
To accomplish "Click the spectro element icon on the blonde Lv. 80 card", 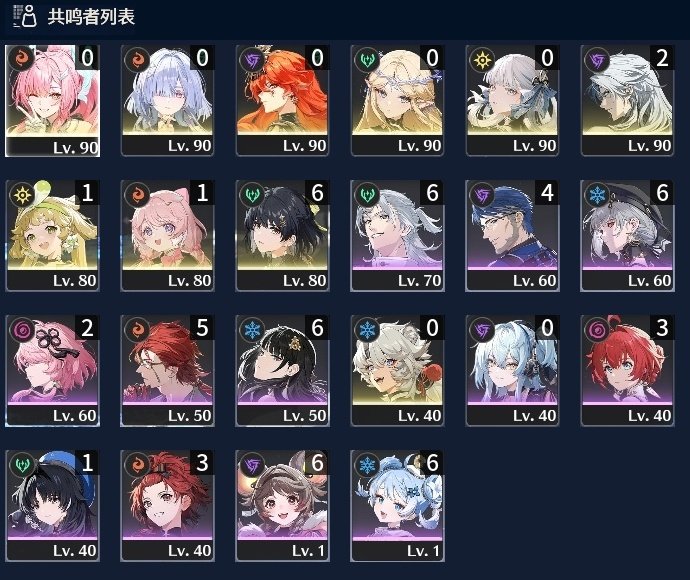I will pos(22,194).
